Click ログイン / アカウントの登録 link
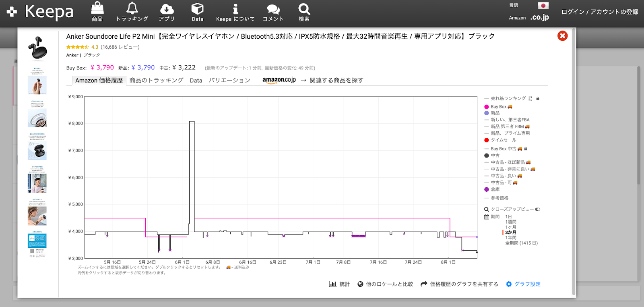The image size is (644, 307). click(x=600, y=12)
